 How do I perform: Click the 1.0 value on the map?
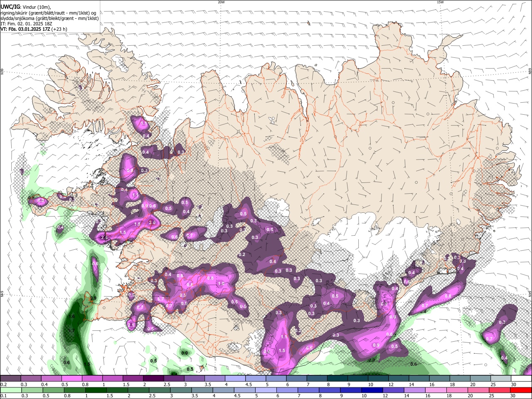[221, 284]
